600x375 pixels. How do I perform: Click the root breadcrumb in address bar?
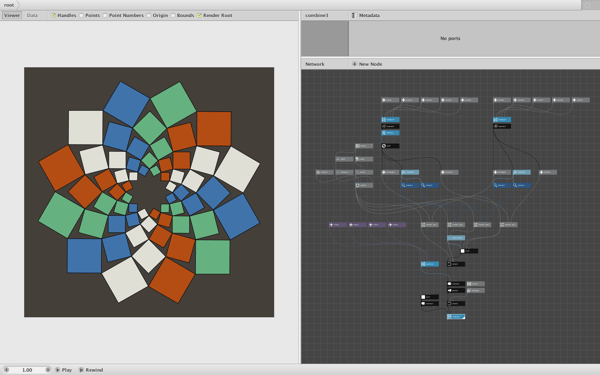(9, 5)
